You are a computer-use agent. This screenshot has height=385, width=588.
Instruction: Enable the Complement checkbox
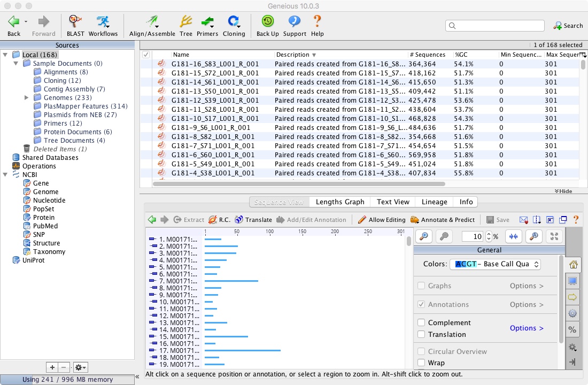click(x=421, y=323)
